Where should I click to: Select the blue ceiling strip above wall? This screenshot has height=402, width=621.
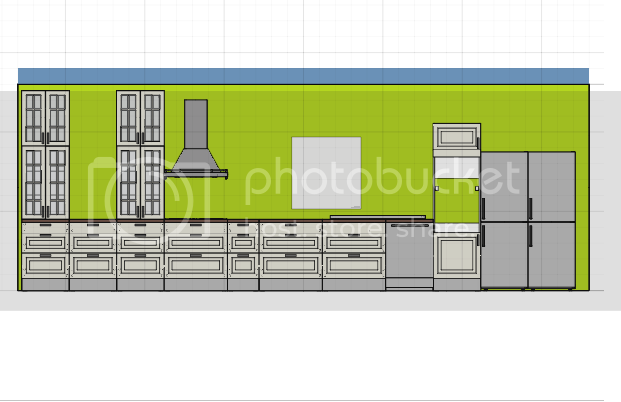coord(303,76)
